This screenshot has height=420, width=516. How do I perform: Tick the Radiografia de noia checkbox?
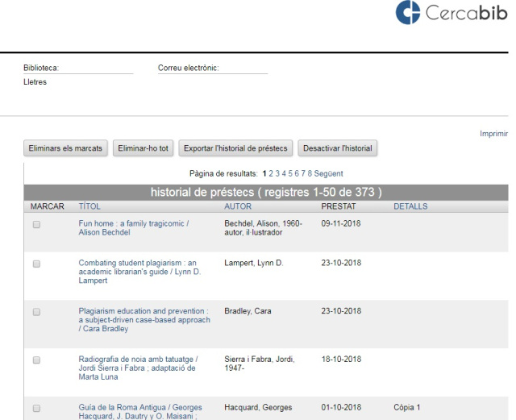(x=36, y=360)
